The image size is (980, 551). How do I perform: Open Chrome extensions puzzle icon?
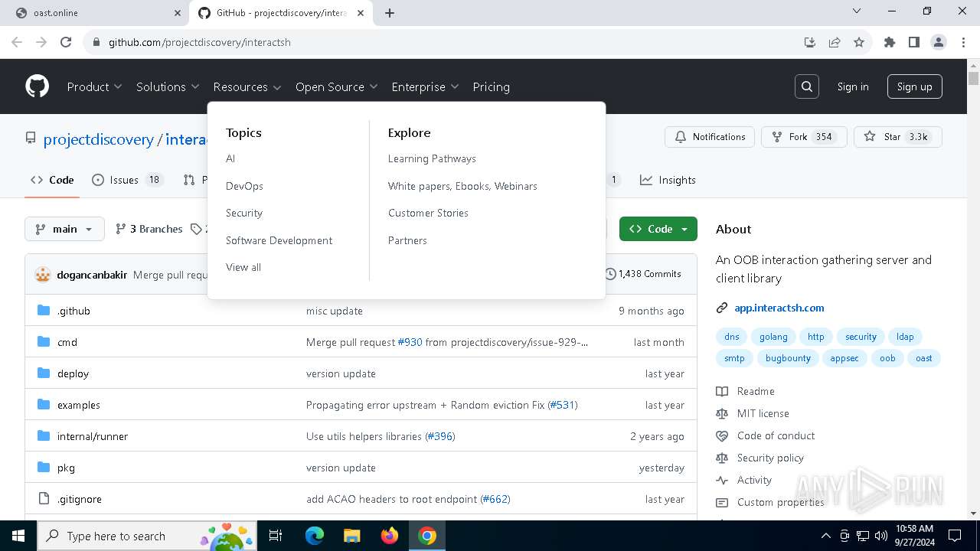(x=890, y=42)
